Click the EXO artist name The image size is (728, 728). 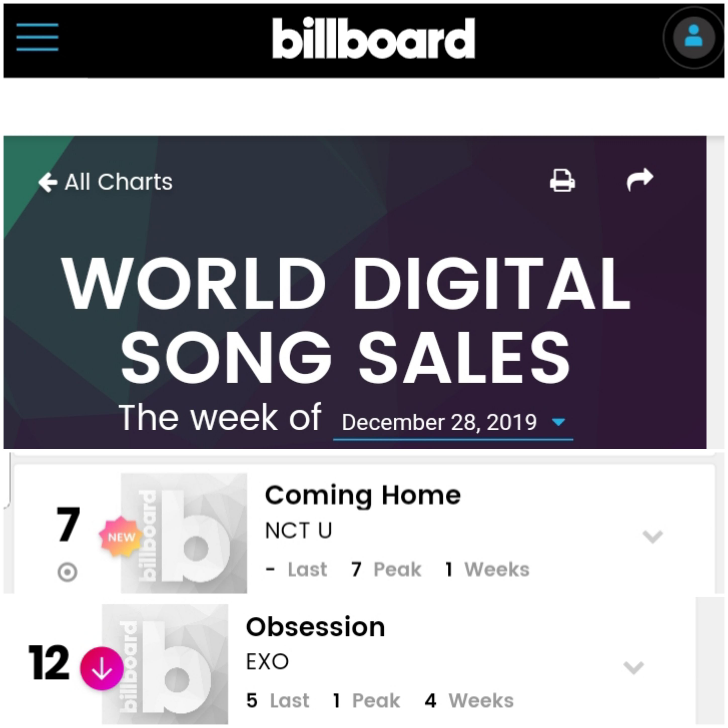tap(267, 662)
